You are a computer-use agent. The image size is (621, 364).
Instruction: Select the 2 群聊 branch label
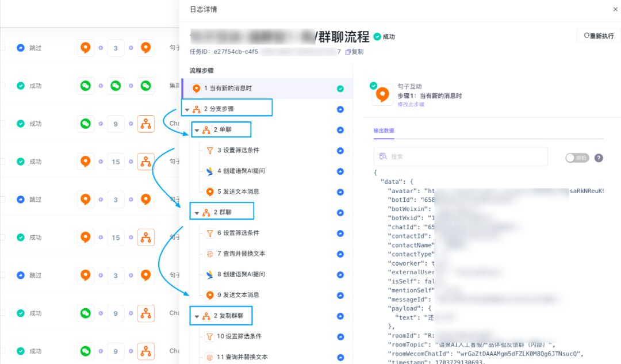pos(223,213)
